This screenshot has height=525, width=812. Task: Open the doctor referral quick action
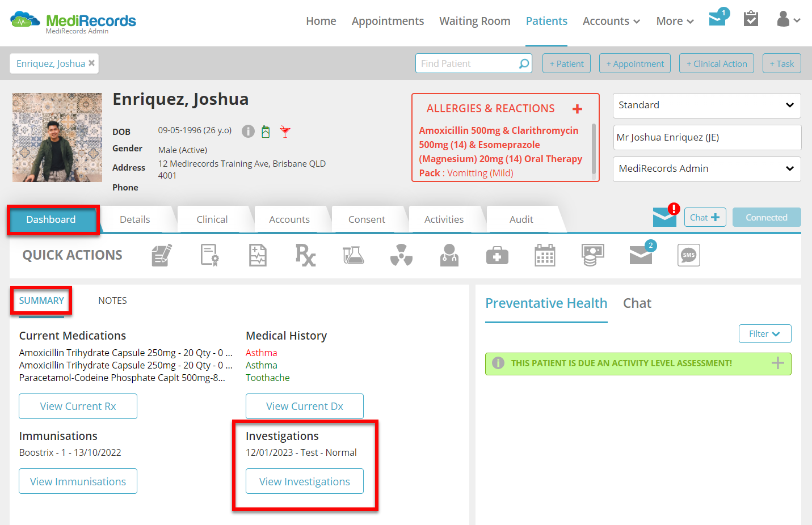[x=449, y=255]
